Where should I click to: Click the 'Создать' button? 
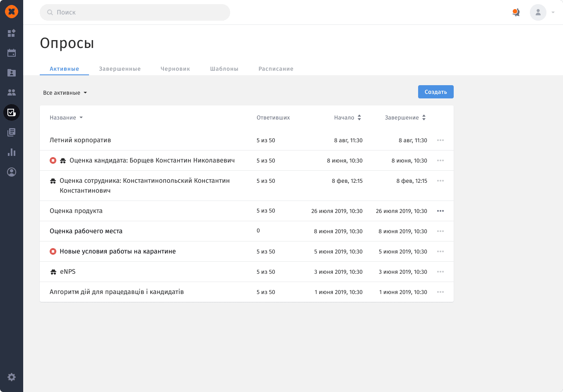coord(435,92)
